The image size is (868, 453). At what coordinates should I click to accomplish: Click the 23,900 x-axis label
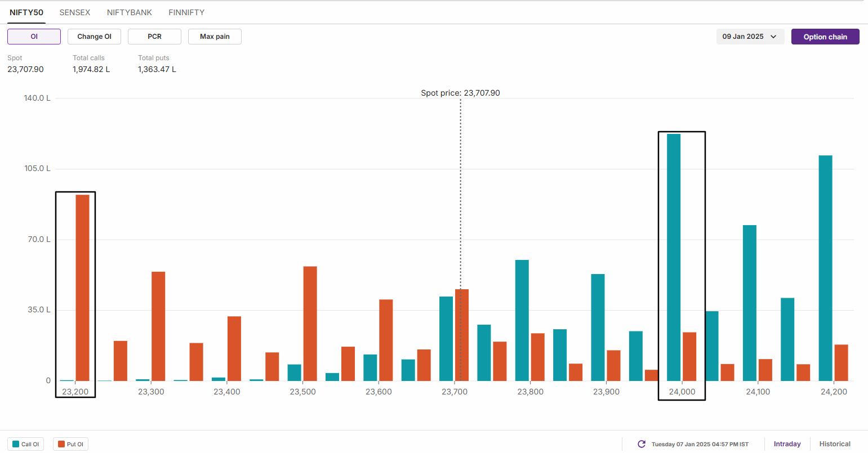coord(606,392)
